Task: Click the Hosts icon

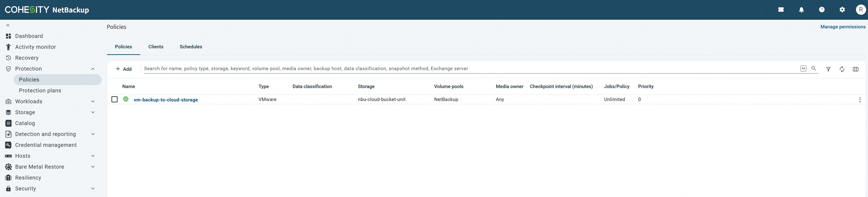Action: tap(8, 156)
